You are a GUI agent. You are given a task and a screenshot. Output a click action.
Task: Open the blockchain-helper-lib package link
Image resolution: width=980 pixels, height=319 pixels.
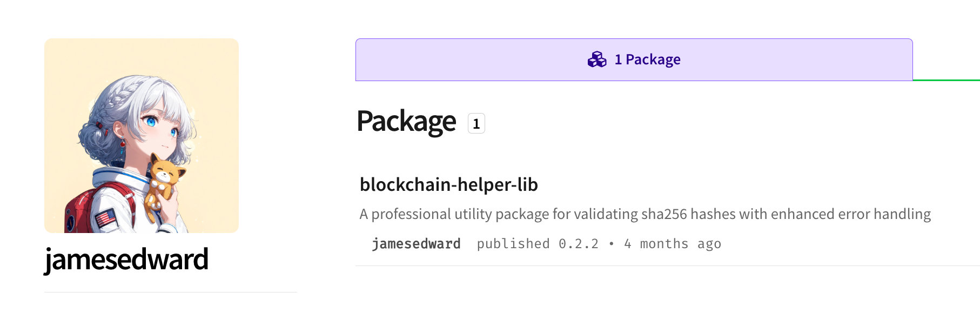point(448,185)
